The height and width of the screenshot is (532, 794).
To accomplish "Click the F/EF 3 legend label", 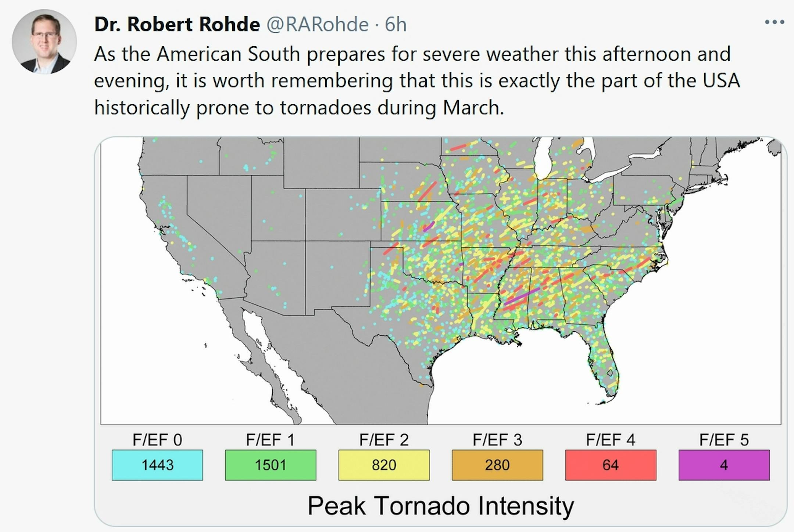I will point(497,440).
